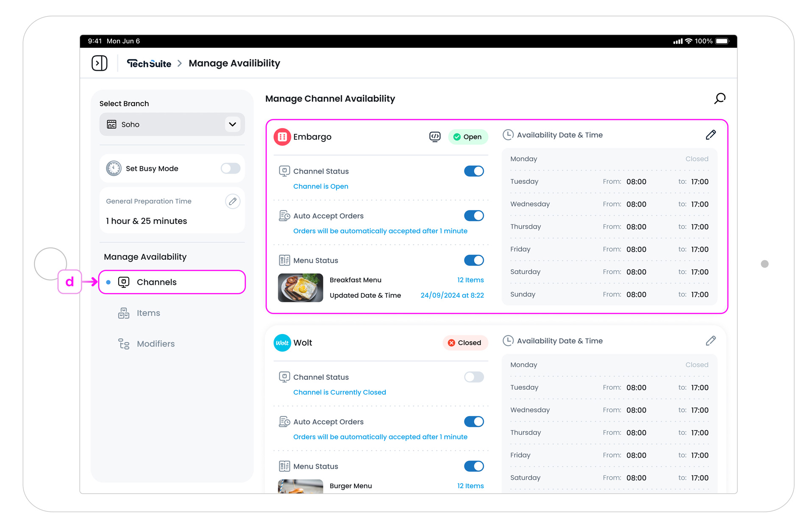The height and width of the screenshot is (528, 812).
Task: Open the Breakfast Menu thumbnail image
Action: (x=300, y=287)
